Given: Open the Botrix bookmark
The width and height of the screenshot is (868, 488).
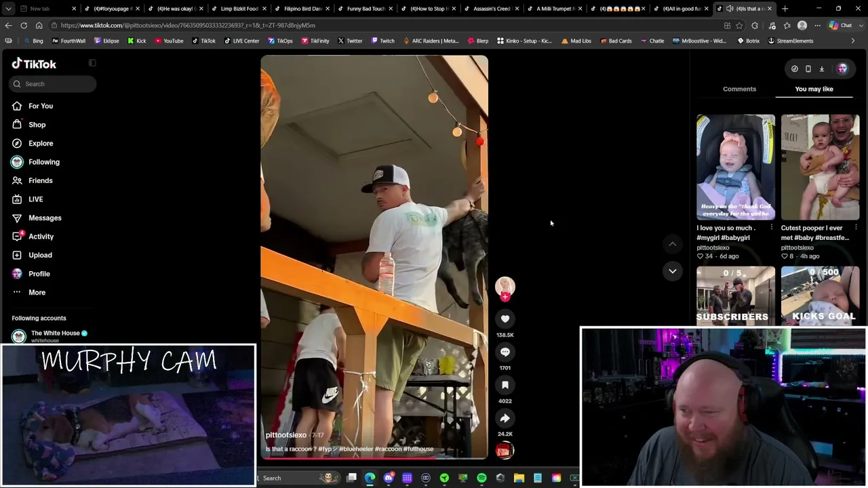Looking at the screenshot, I should [748, 41].
